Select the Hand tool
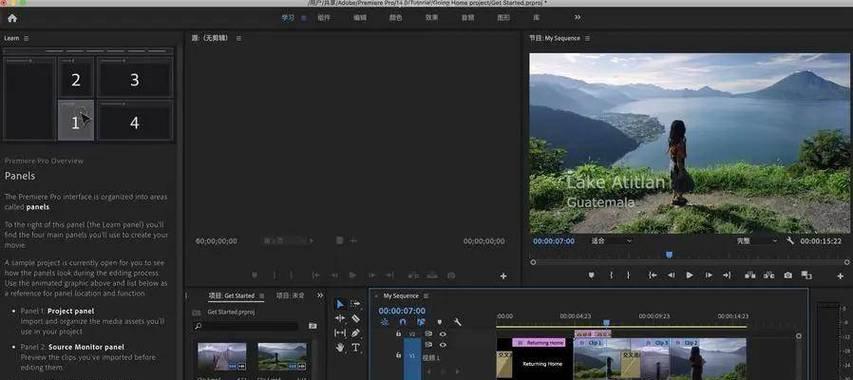Image resolution: width=853 pixels, height=380 pixels. pyautogui.click(x=340, y=347)
